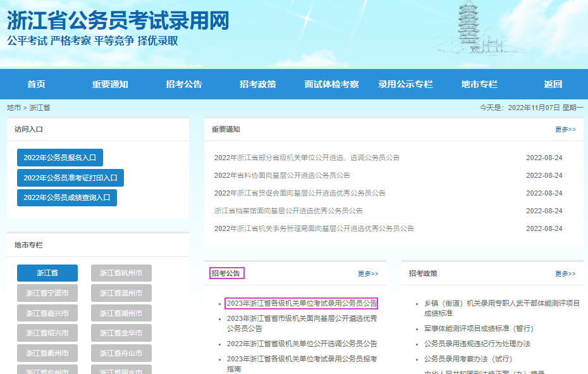Screen dimensions: 588x374
Task: Click the 2022年公务员报名入口 button
Action: coord(60,158)
